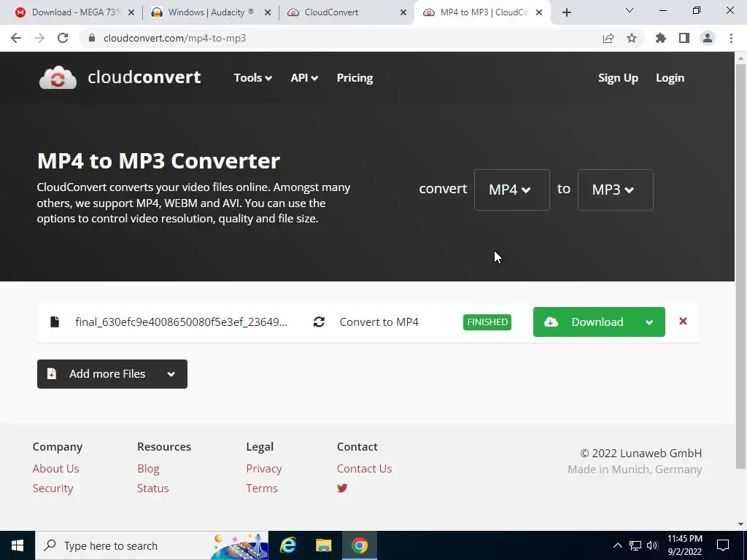Screen dimensions: 747x560
Task: Open the MP3 target format dropdown
Action: [x=615, y=190]
